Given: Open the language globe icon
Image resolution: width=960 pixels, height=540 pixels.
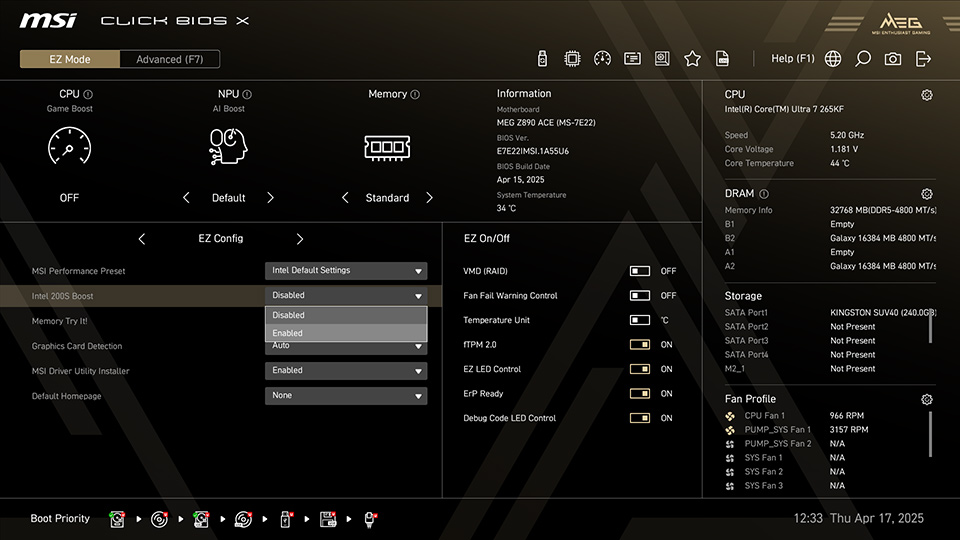Looking at the screenshot, I should tap(833, 59).
